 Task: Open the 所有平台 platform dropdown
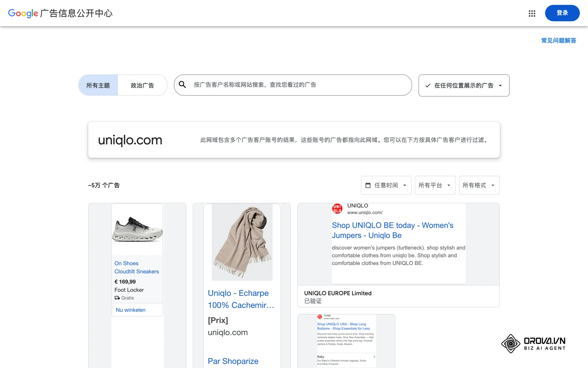click(435, 185)
